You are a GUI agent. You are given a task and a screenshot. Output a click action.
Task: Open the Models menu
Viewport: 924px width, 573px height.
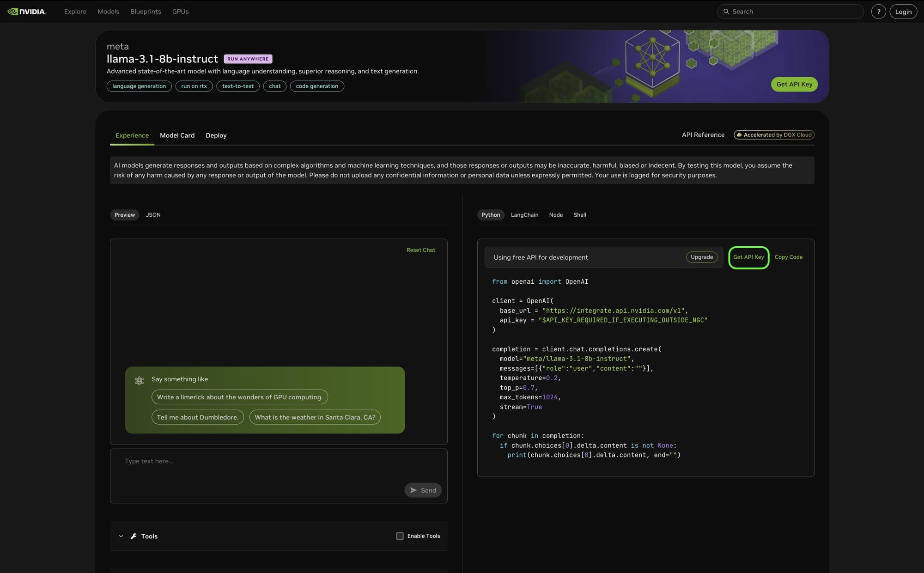[x=108, y=12]
